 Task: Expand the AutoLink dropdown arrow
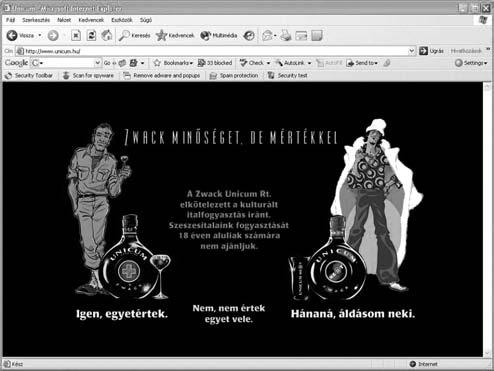[x=309, y=63]
